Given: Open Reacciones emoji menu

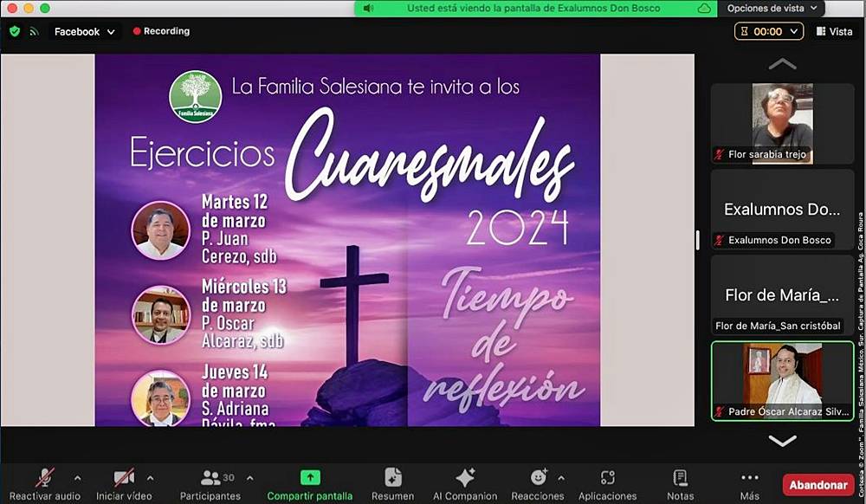Looking at the screenshot, I should pos(538,484).
